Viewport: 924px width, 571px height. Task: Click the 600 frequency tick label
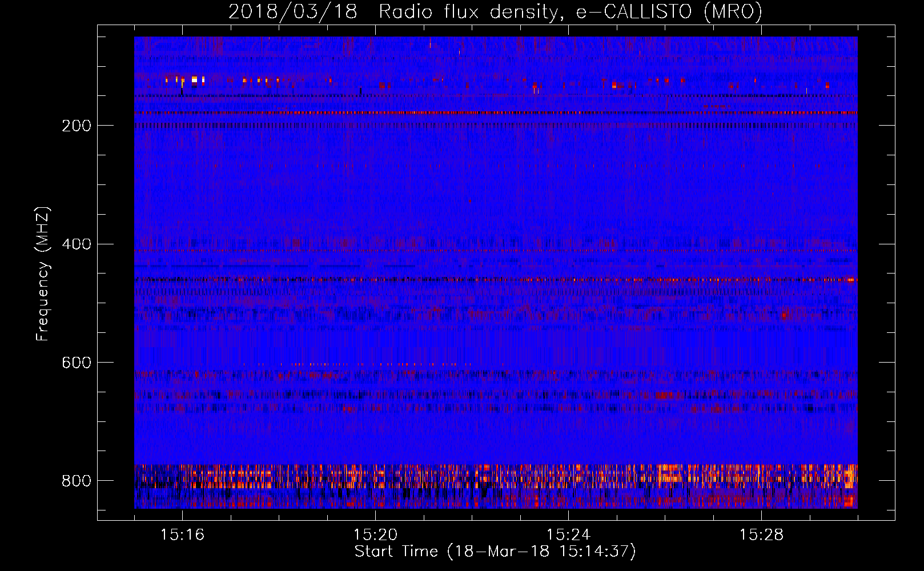[x=77, y=363]
